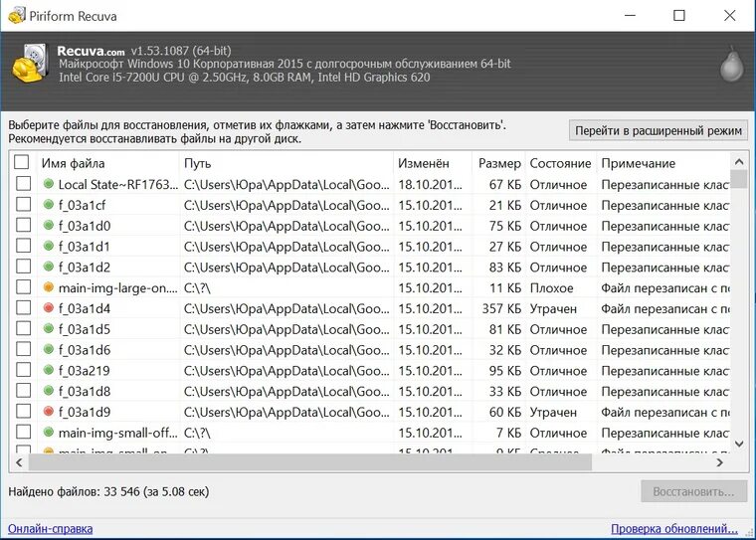Close the Piriform Recuva window

point(730,16)
